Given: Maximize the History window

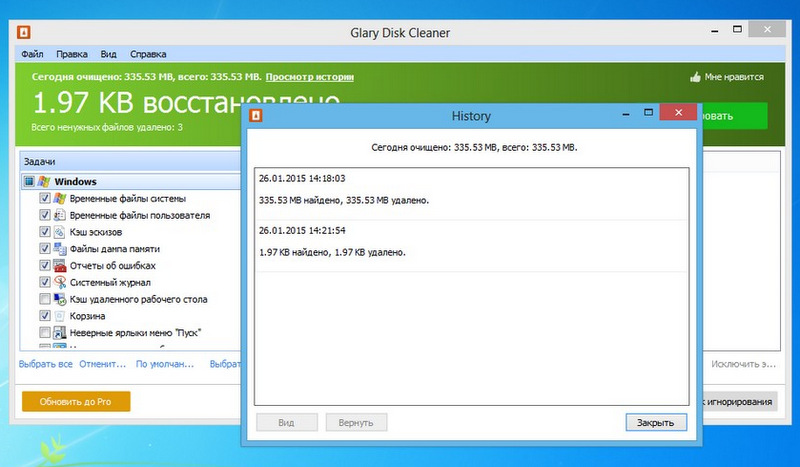Looking at the screenshot, I should pyautogui.click(x=648, y=112).
